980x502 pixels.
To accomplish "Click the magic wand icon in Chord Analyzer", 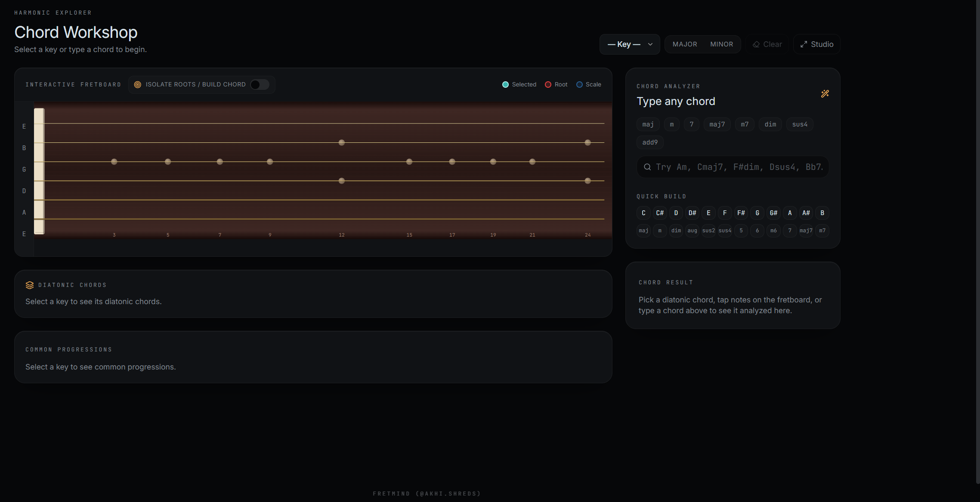I will tap(825, 94).
